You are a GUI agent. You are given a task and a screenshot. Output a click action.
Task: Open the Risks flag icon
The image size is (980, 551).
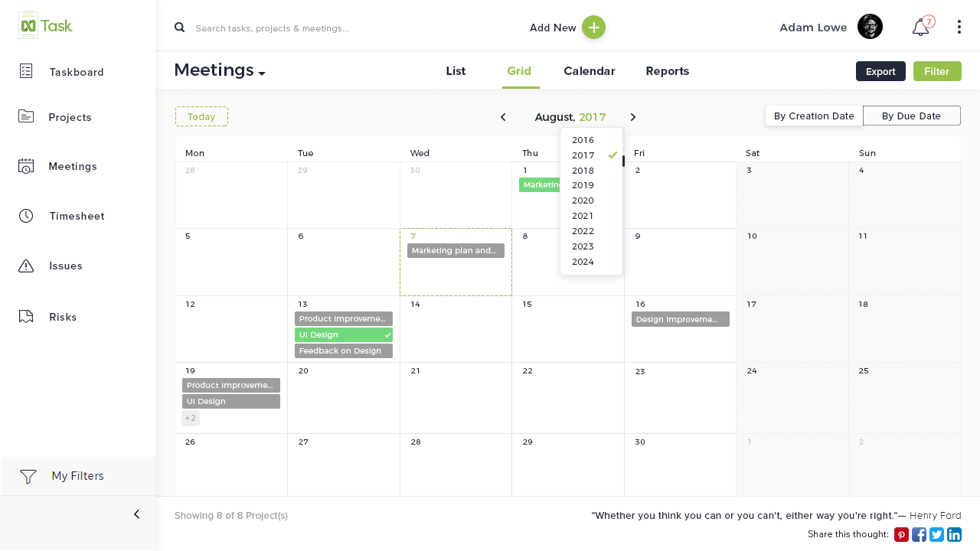pyautogui.click(x=26, y=316)
